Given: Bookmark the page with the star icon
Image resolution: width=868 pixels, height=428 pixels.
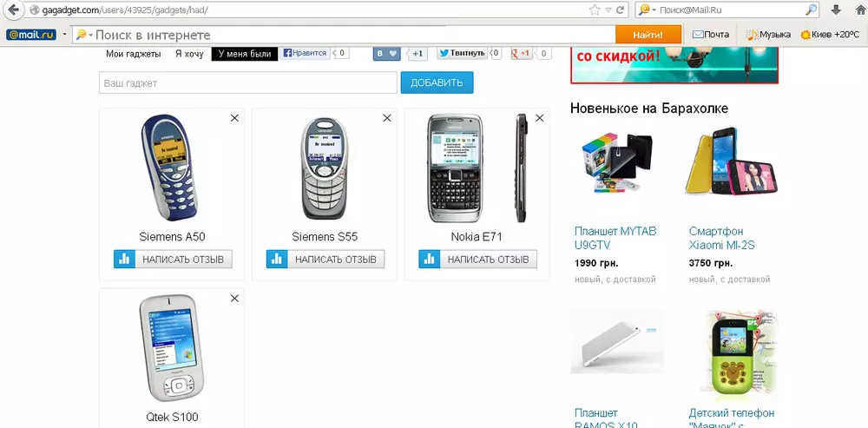Looking at the screenshot, I should pyautogui.click(x=595, y=10).
